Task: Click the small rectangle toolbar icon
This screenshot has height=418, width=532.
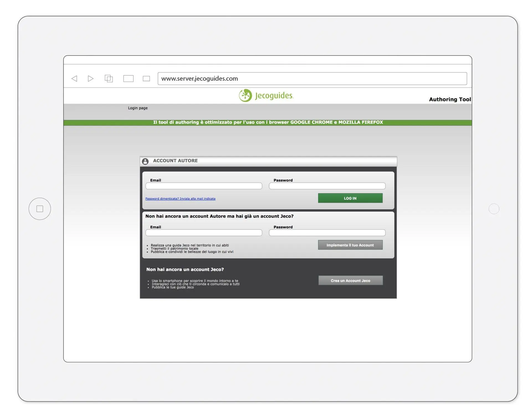Action: [x=146, y=79]
